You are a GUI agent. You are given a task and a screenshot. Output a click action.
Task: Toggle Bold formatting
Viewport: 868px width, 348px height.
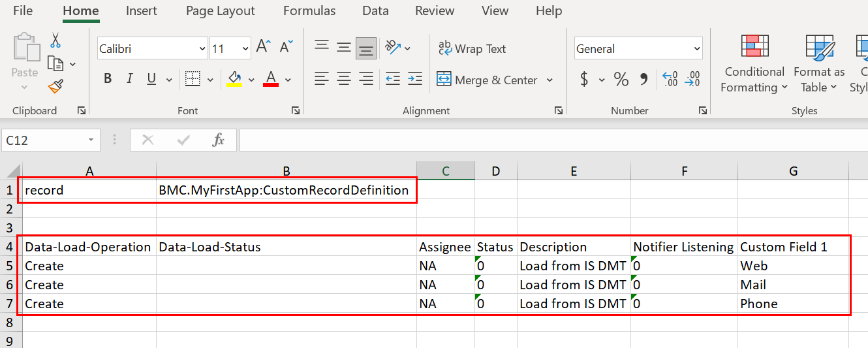click(108, 79)
